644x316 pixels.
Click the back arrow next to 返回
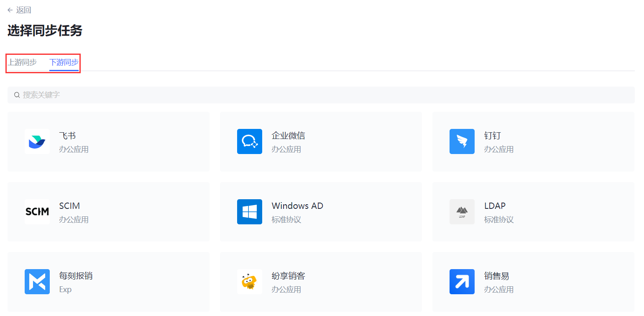pos(10,10)
